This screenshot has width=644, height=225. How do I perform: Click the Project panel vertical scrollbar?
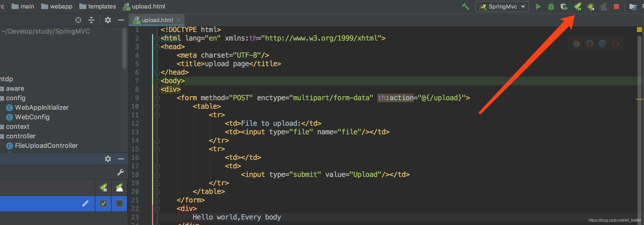tap(124, 48)
